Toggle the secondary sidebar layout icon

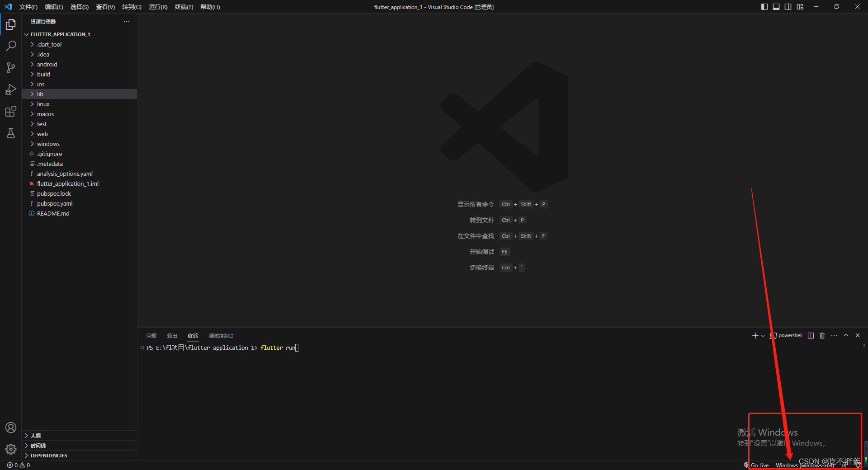788,7
